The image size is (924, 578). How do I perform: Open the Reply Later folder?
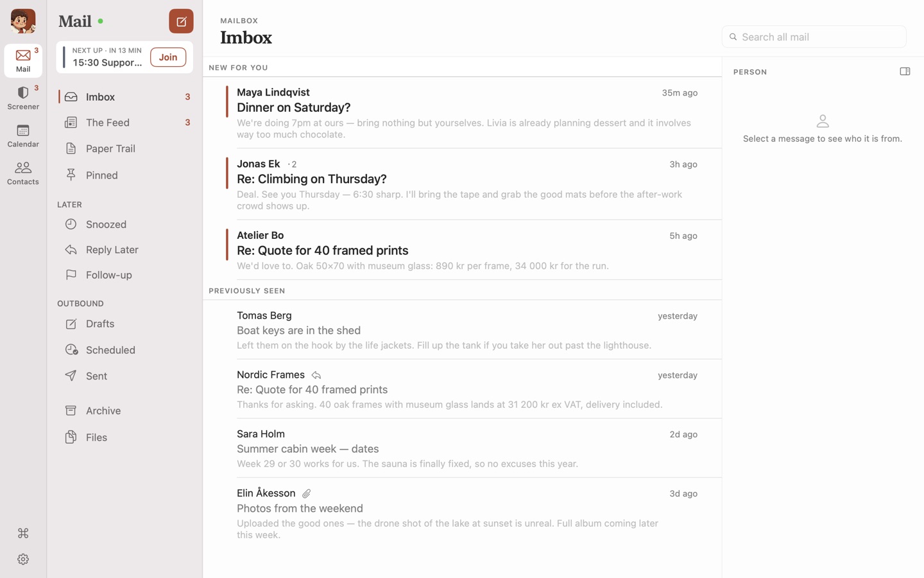(125, 249)
